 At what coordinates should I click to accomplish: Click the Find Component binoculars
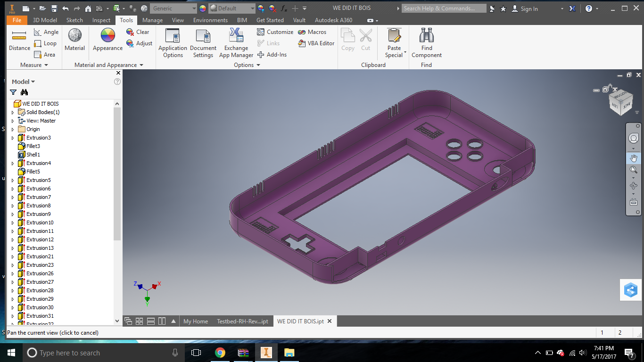click(x=427, y=43)
